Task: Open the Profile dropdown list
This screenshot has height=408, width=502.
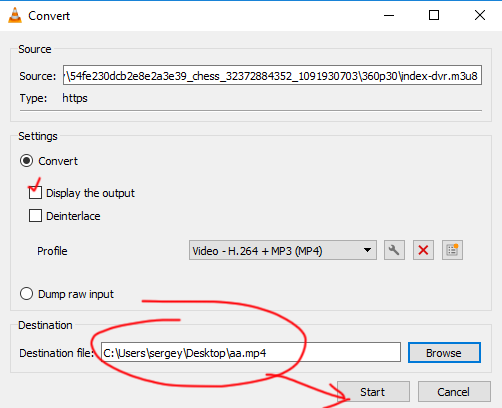Action: [283, 250]
